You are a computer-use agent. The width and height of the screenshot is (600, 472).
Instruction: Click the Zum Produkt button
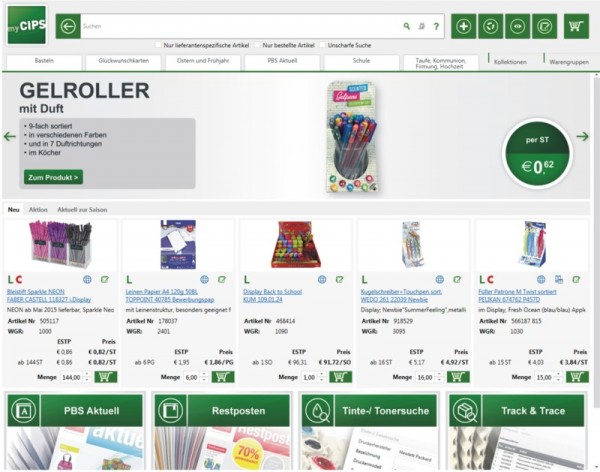(x=53, y=177)
